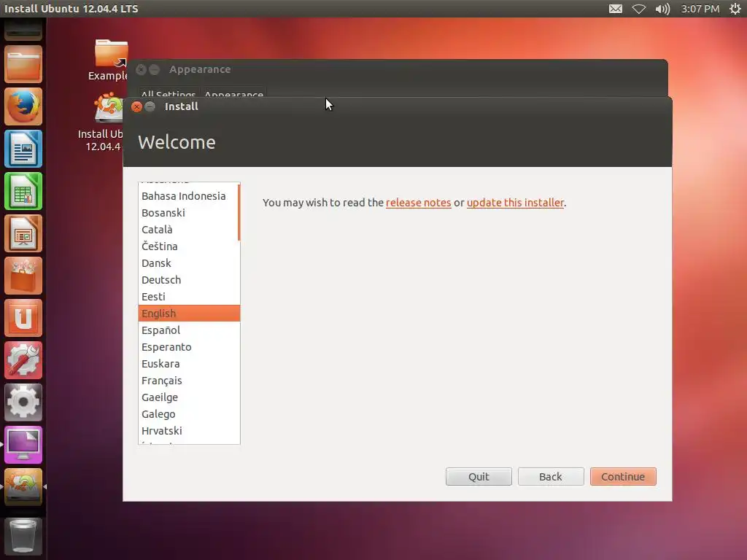Open LibreOffice Impress from the launcher
This screenshot has width=747, height=560.
tap(23, 233)
